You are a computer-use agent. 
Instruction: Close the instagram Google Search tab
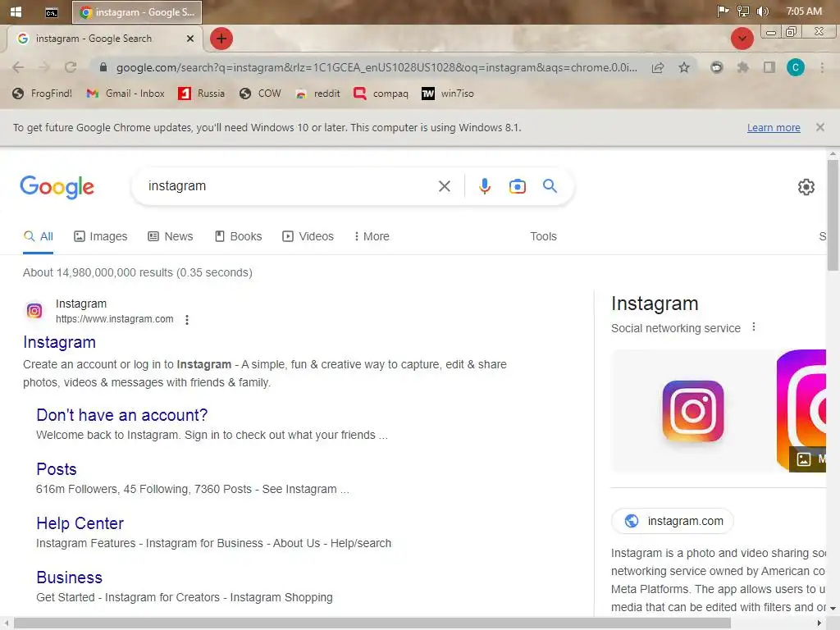click(190, 39)
